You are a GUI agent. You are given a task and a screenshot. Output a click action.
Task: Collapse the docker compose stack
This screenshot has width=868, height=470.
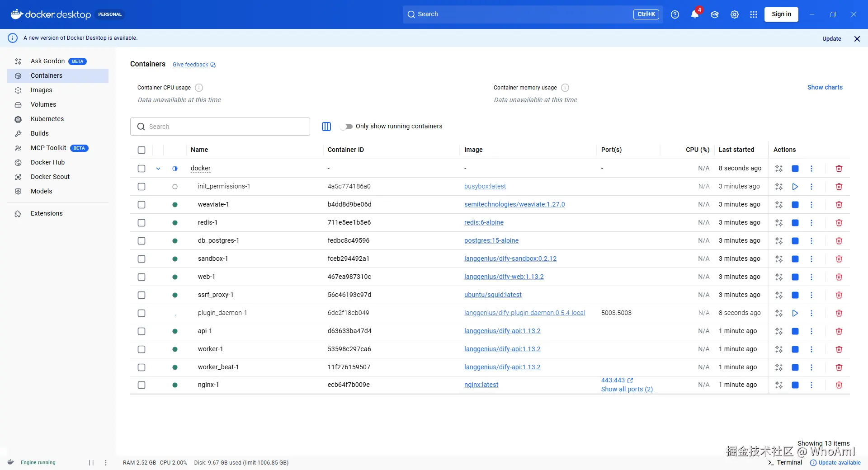click(x=158, y=168)
